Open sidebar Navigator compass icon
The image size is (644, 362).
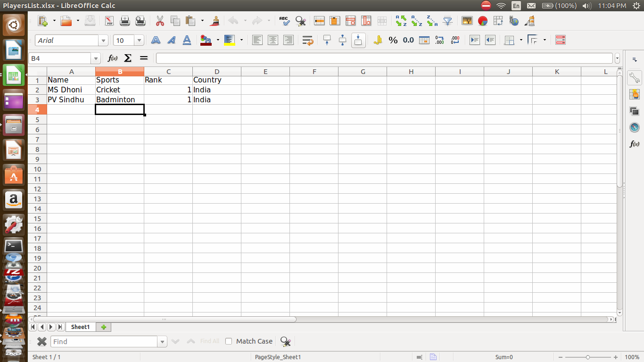click(x=634, y=127)
